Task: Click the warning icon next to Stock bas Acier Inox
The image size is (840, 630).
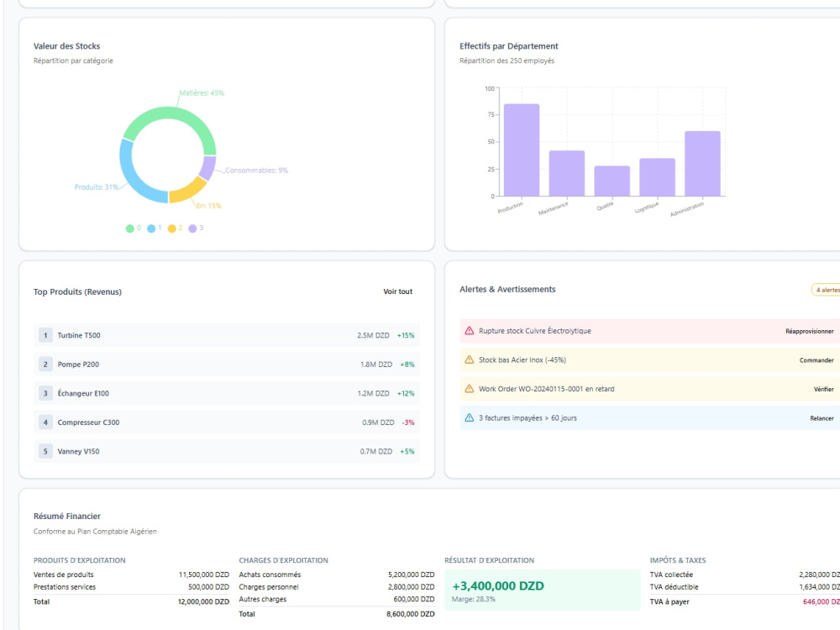Action: tap(469, 360)
